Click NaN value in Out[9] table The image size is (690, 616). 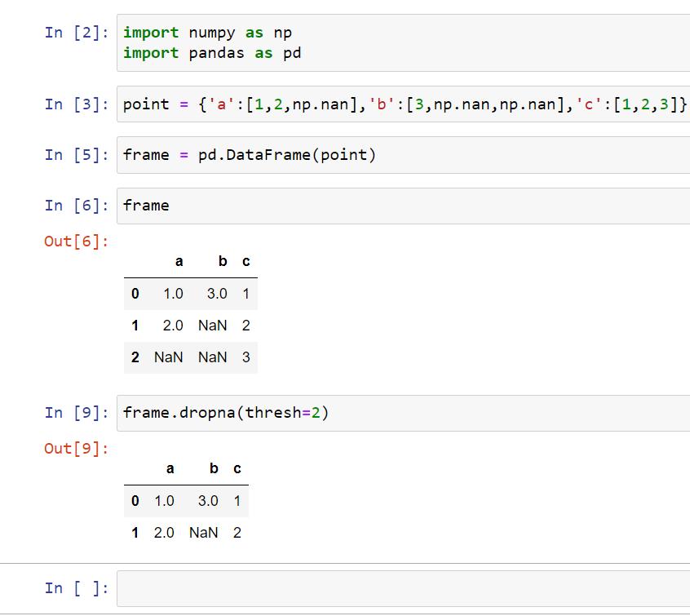point(204,534)
